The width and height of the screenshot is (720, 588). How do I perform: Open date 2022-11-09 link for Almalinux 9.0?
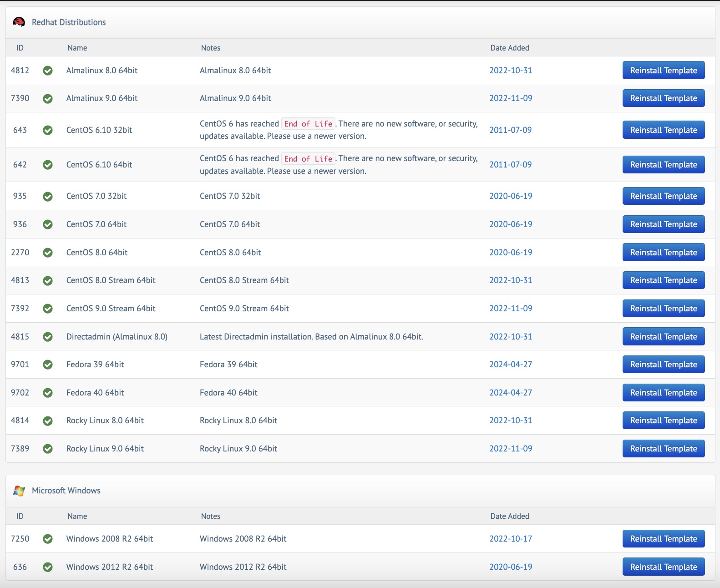(x=511, y=98)
